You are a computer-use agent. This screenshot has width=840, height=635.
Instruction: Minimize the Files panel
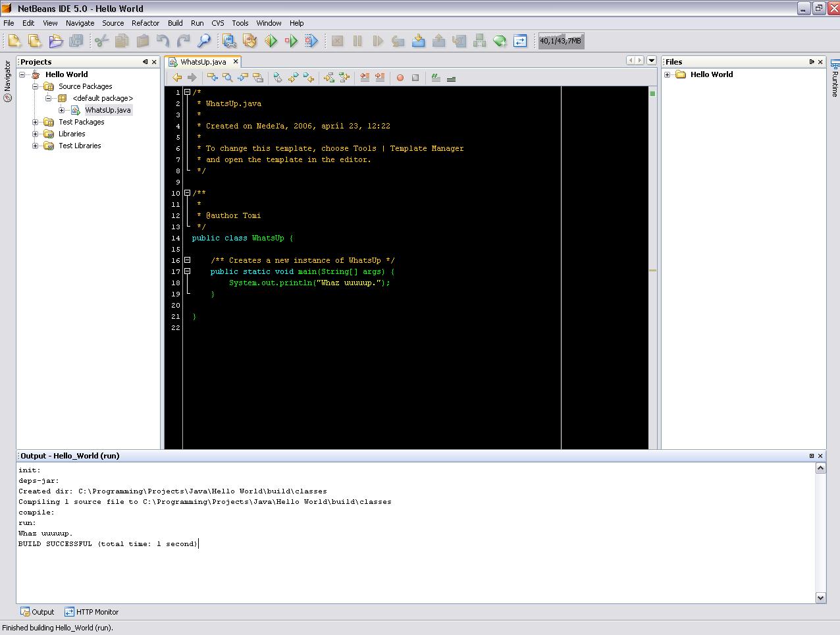tap(811, 62)
